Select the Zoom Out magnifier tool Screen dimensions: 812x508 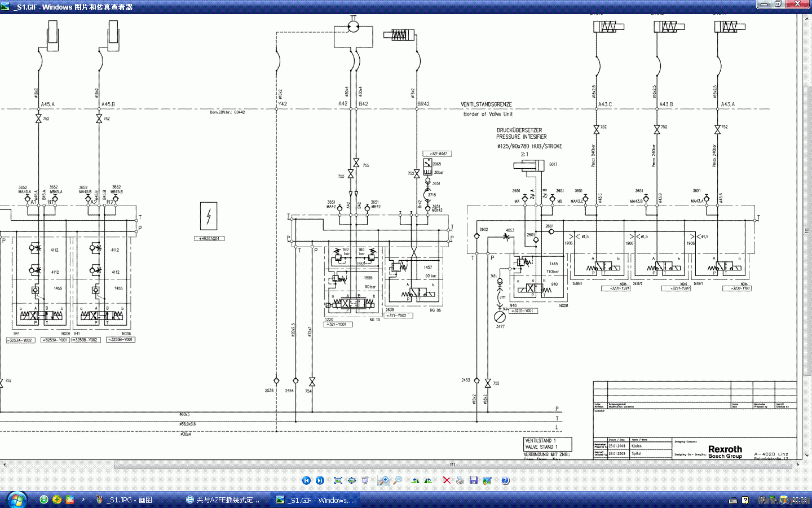pos(398,480)
